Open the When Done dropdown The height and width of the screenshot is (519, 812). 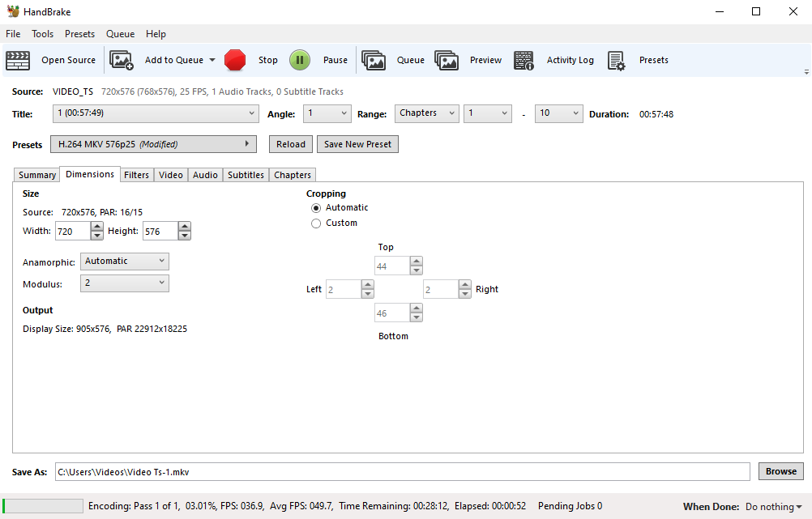tap(774, 507)
